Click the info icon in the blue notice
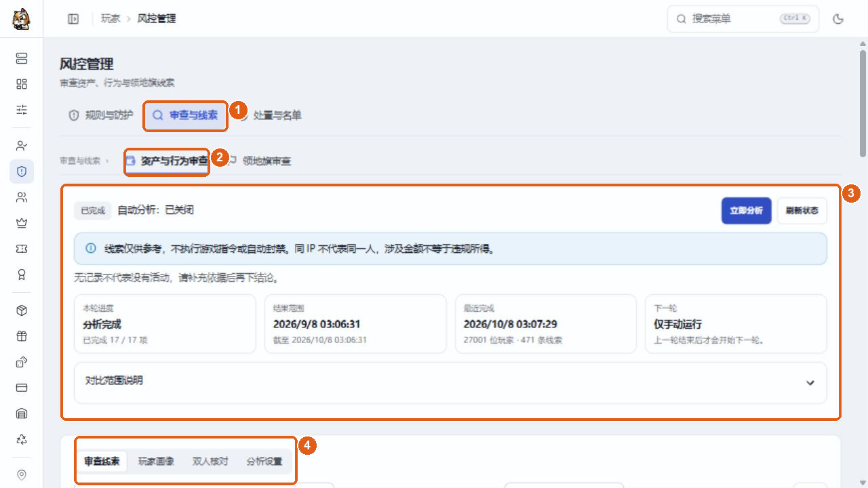868x488 pixels. click(x=90, y=249)
